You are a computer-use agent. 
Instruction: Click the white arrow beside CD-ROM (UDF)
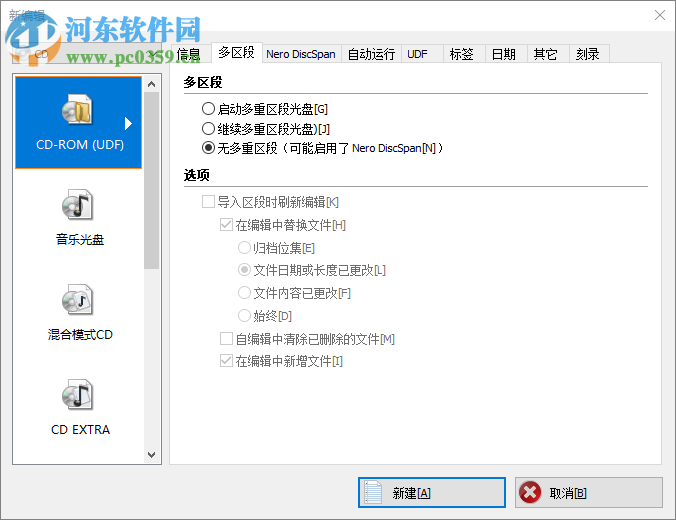(x=128, y=123)
